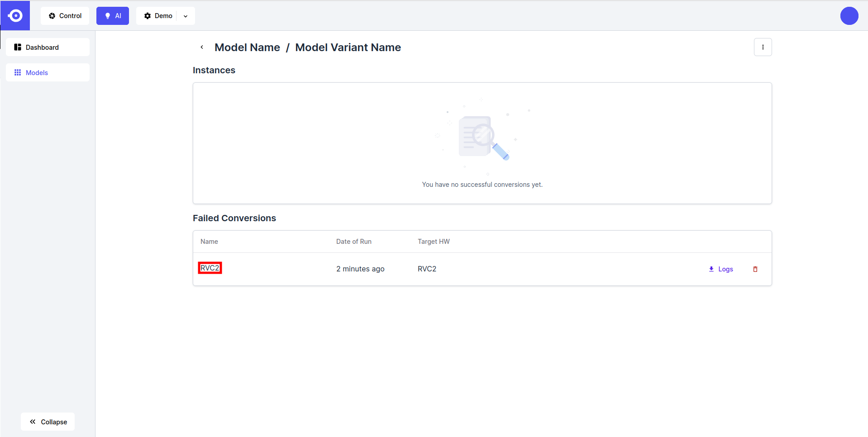
Task: Click the back chevron beside Model Name
Action: click(x=202, y=47)
